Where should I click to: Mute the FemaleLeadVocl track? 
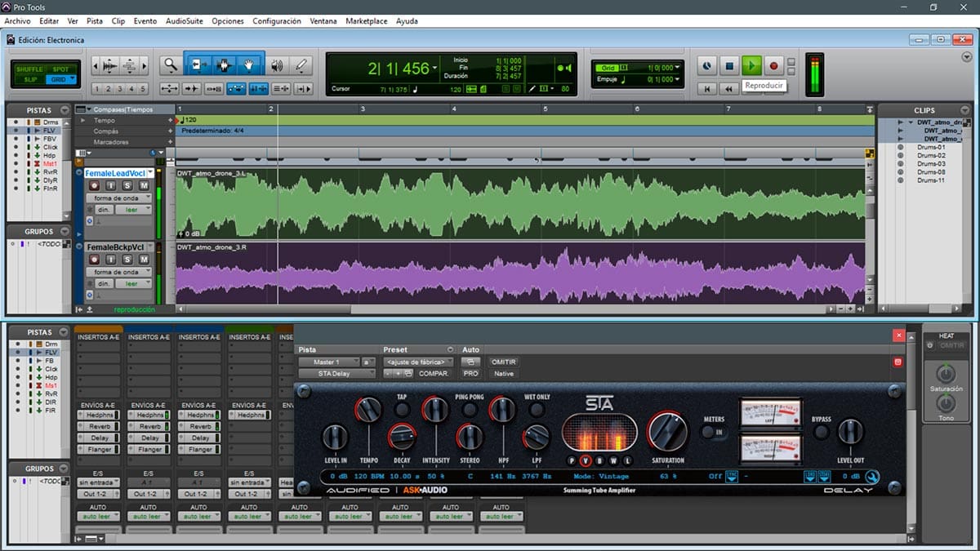(x=144, y=186)
